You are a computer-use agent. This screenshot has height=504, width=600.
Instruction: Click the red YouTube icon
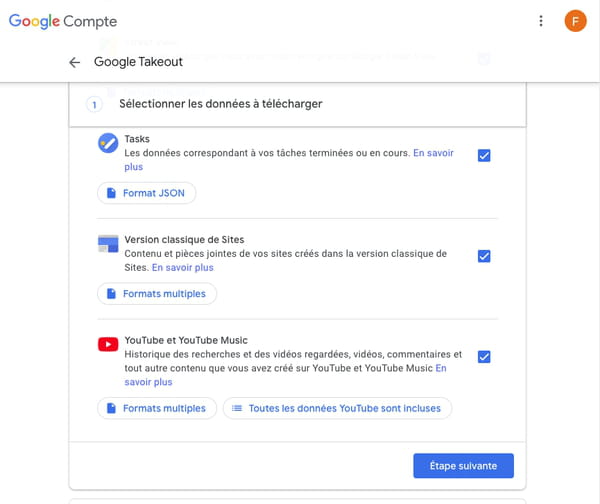pyautogui.click(x=108, y=344)
